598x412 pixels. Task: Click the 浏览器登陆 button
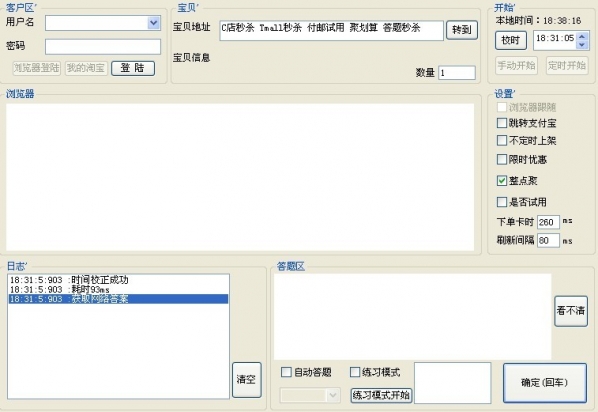pos(37,68)
